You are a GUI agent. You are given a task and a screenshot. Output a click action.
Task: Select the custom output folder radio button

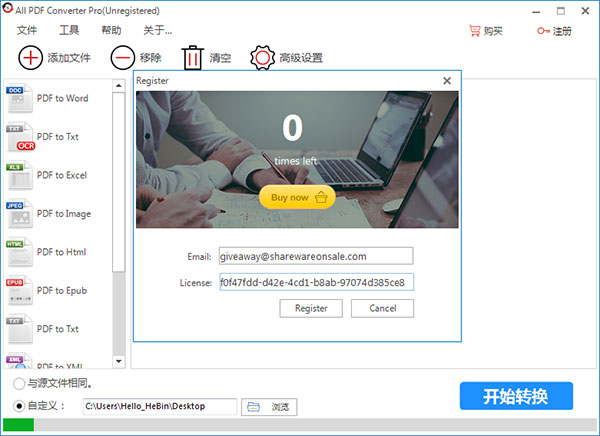coord(19,406)
